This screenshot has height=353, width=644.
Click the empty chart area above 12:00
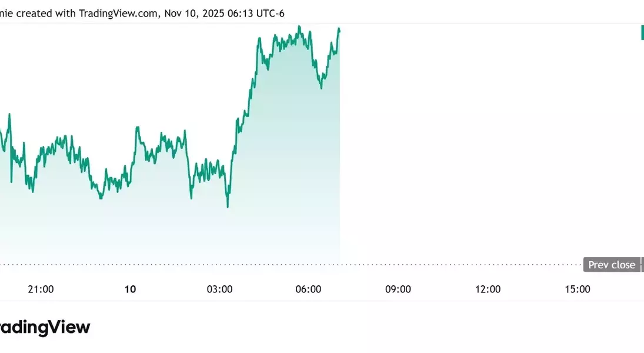pos(488,147)
